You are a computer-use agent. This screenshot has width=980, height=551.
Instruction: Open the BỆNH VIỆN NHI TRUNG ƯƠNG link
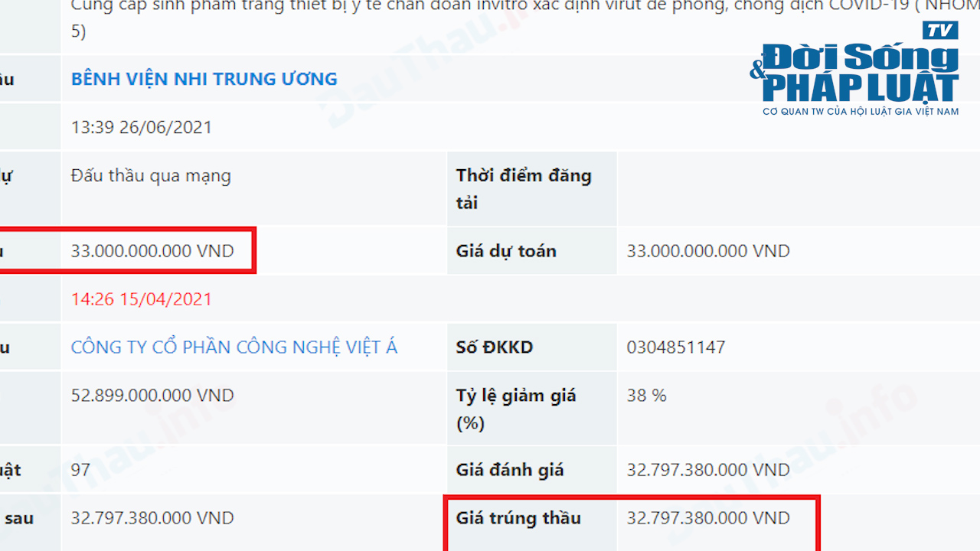tap(204, 79)
